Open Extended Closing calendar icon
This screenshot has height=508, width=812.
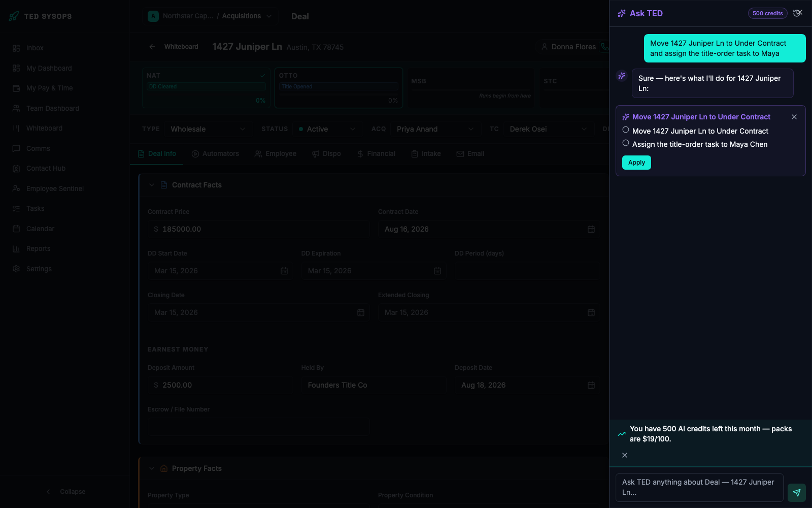(x=591, y=312)
